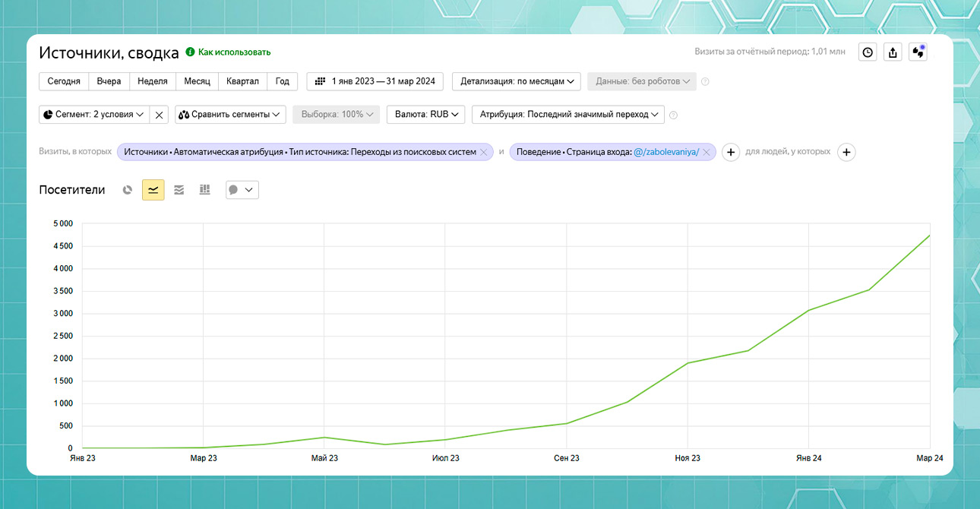The image size is (980, 509).
Task: Open the notifications icon with blue dot
Action: tap(918, 52)
